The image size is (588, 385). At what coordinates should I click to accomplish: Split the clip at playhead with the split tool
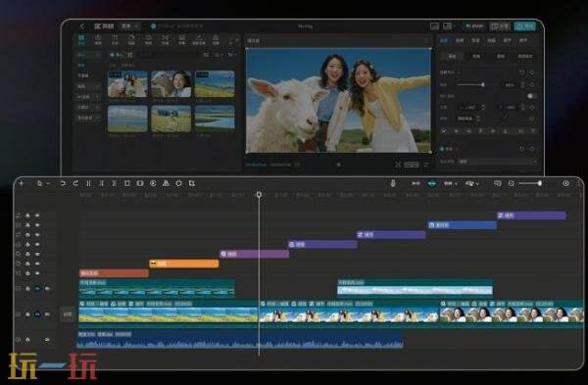coord(88,183)
